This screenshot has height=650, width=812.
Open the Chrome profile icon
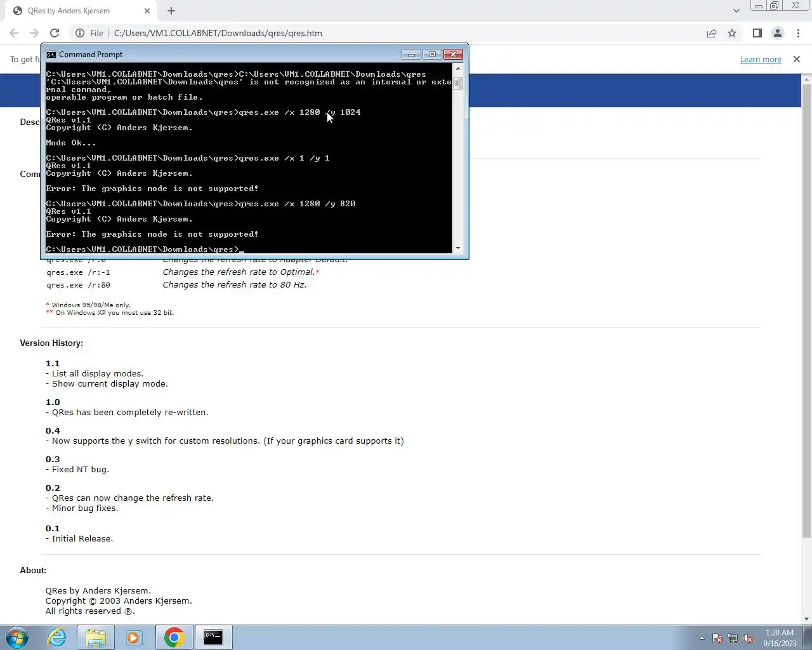coord(777,33)
